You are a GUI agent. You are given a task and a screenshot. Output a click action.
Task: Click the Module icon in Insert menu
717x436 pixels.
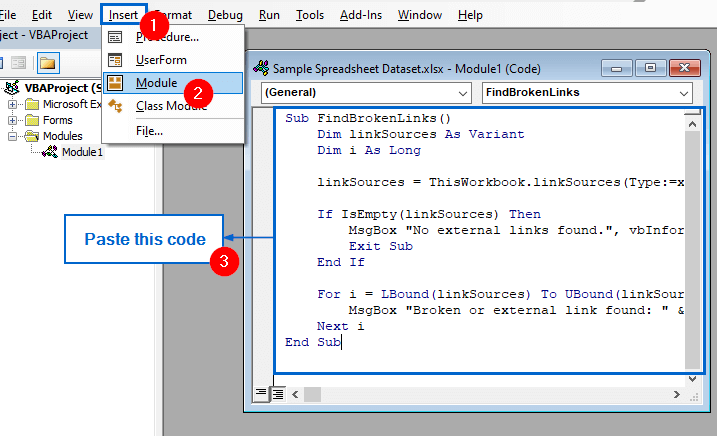tap(115, 83)
